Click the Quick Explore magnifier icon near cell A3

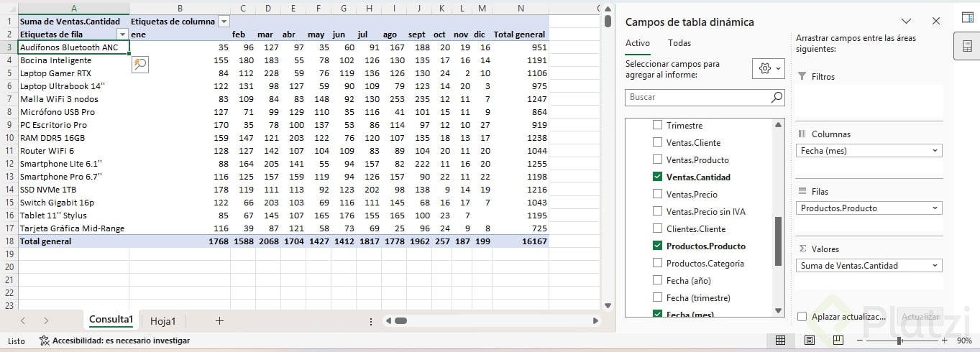[x=139, y=64]
